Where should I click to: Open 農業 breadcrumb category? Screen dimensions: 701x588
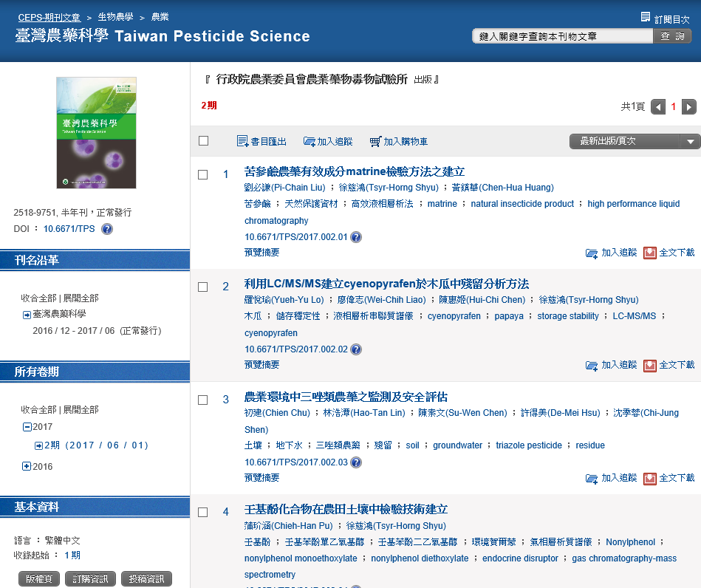pos(160,17)
